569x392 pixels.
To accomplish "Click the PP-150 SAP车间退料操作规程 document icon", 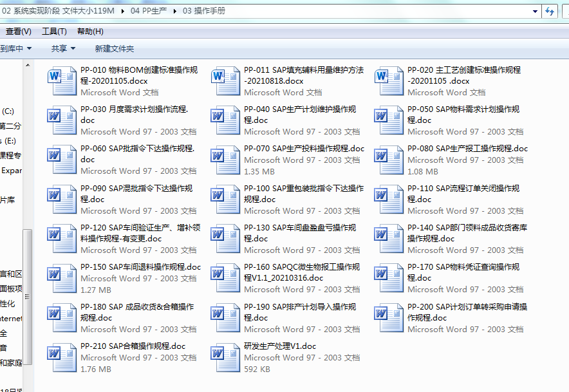I will pyautogui.click(x=62, y=278).
